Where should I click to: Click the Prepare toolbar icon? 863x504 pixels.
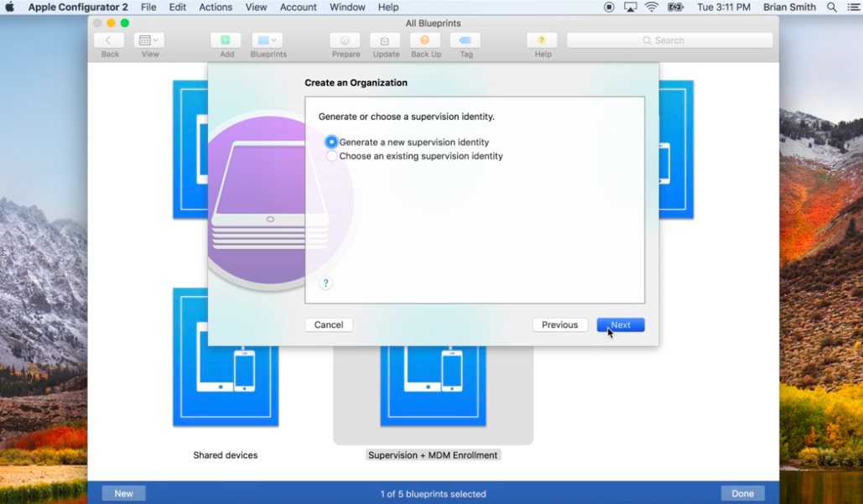pyautogui.click(x=345, y=40)
